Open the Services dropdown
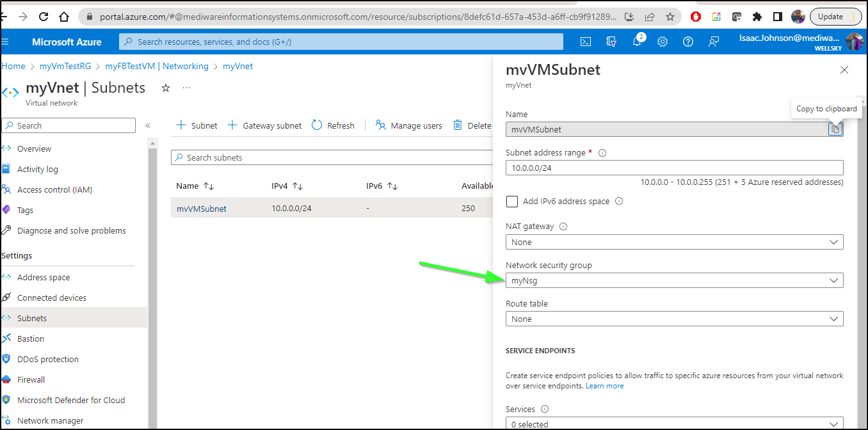The width and height of the screenshot is (868, 430). pos(675,423)
